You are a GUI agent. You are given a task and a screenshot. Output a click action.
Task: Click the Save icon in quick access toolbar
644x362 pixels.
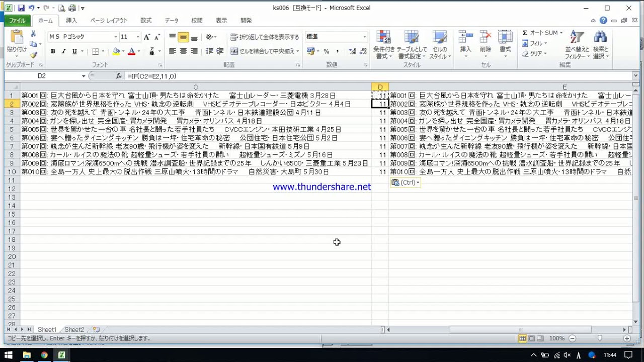(21, 8)
